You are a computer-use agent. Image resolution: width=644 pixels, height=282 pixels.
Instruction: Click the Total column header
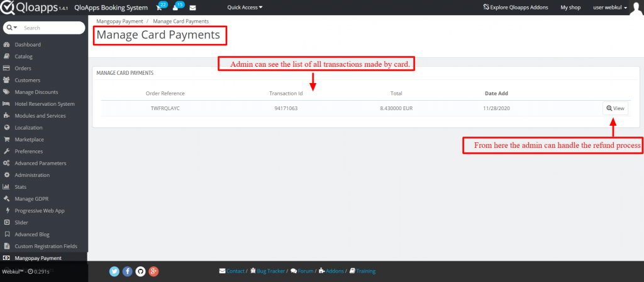pos(396,93)
